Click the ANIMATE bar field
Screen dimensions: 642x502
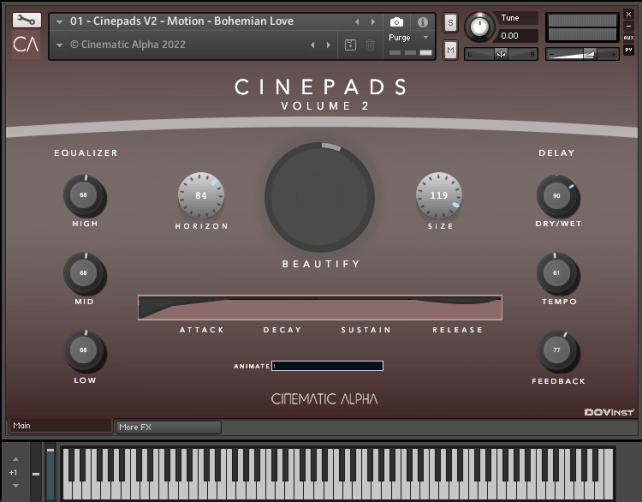tap(327, 366)
